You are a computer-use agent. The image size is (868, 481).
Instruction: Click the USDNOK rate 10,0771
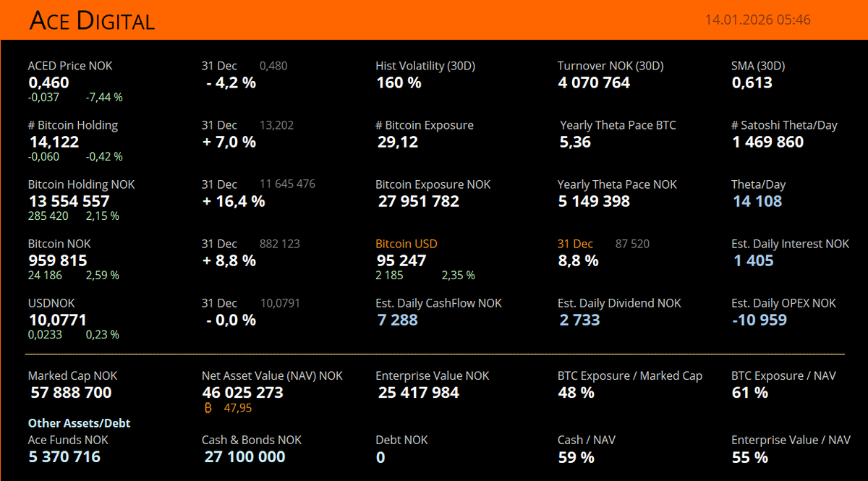click(58, 320)
